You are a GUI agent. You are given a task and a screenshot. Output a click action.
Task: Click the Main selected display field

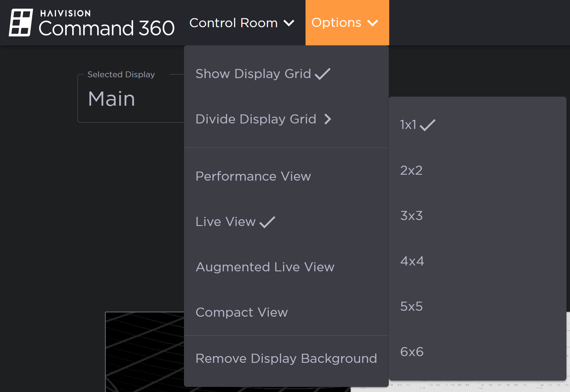[112, 99]
